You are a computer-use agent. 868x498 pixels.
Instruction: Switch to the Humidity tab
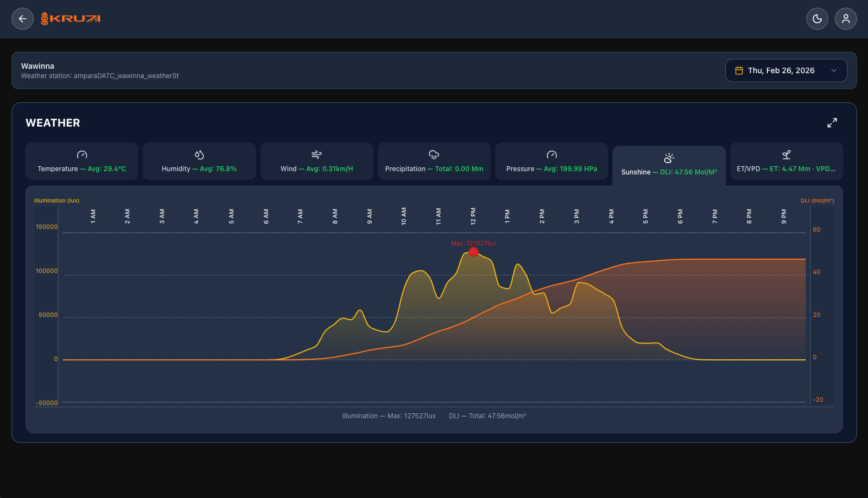(x=199, y=162)
